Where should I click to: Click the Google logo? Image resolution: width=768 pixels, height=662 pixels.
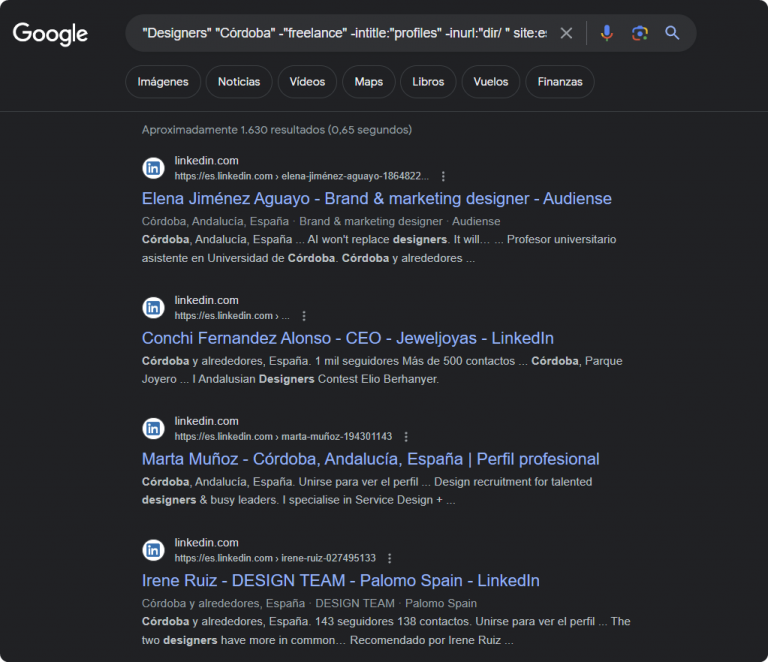50,34
